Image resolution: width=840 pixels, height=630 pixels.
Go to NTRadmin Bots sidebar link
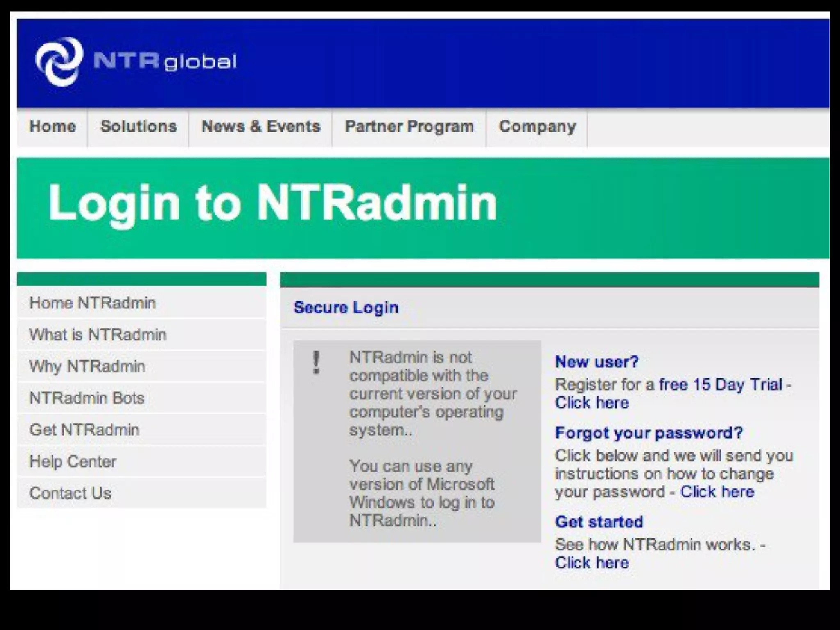coord(87,398)
